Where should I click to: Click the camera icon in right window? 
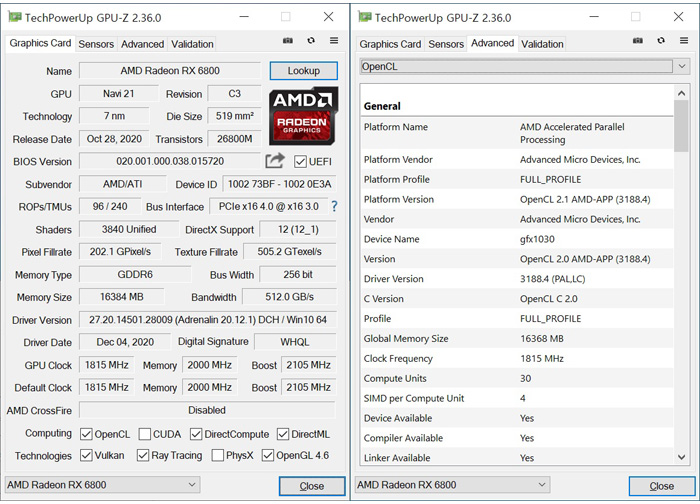[638, 41]
